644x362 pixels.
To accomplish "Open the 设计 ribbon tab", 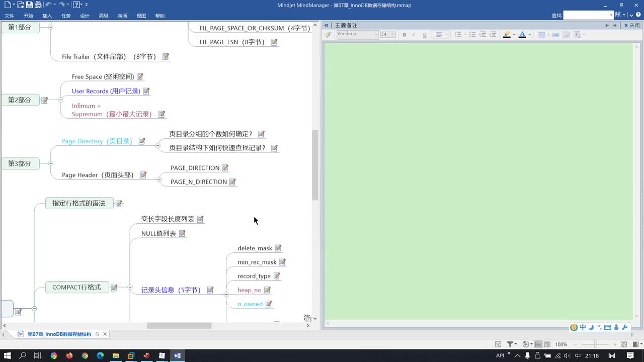I will coord(85,16).
